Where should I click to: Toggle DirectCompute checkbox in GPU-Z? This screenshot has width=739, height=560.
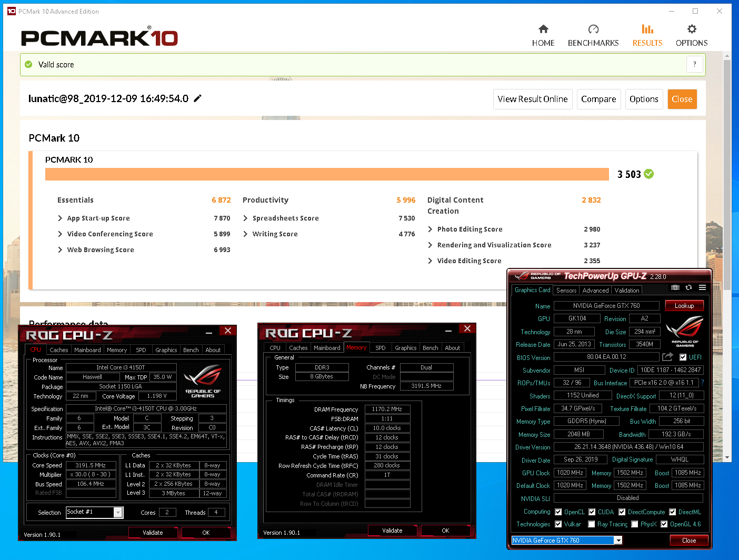coord(622,512)
